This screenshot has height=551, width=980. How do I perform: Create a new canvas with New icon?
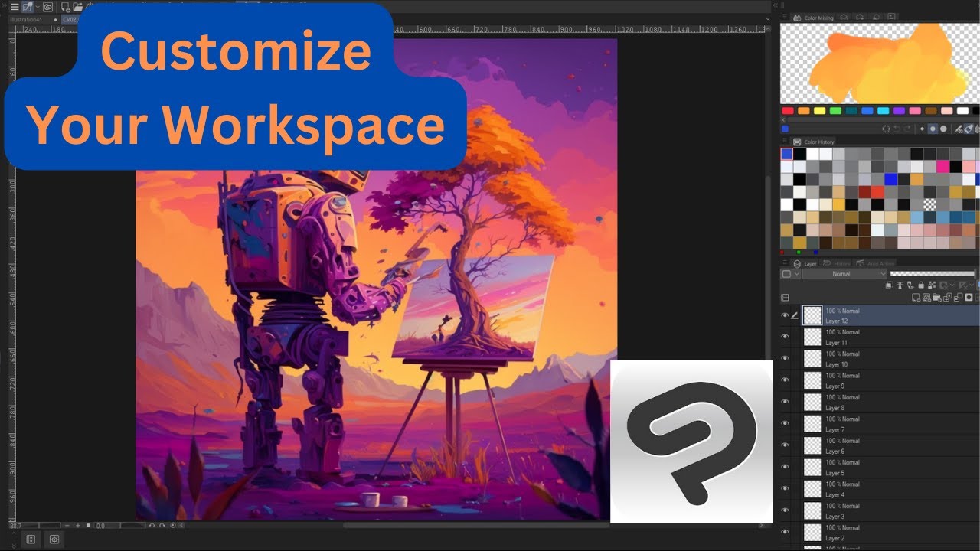click(65, 8)
